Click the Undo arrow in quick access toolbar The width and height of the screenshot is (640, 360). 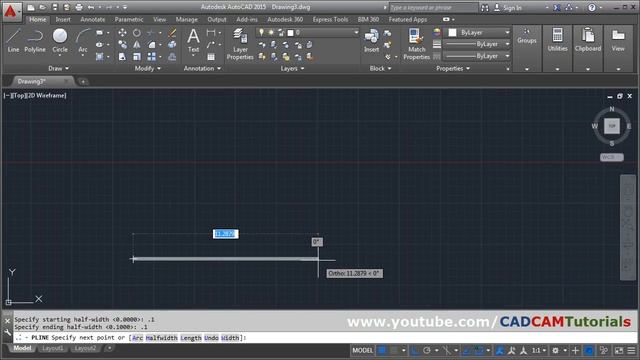(91, 7)
